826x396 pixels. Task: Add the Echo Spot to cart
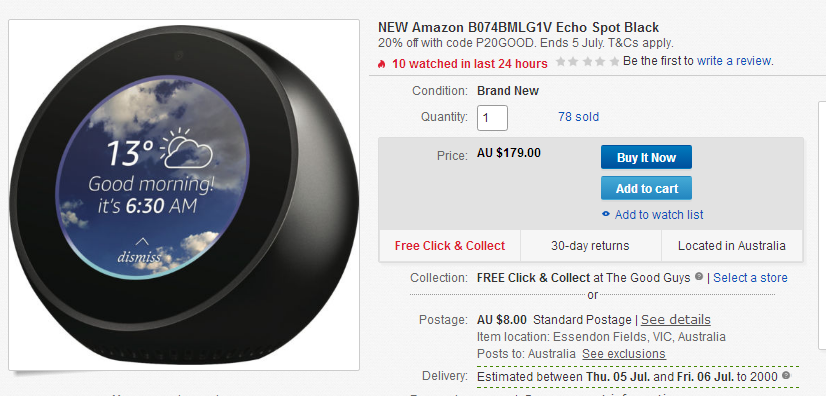[x=646, y=188]
